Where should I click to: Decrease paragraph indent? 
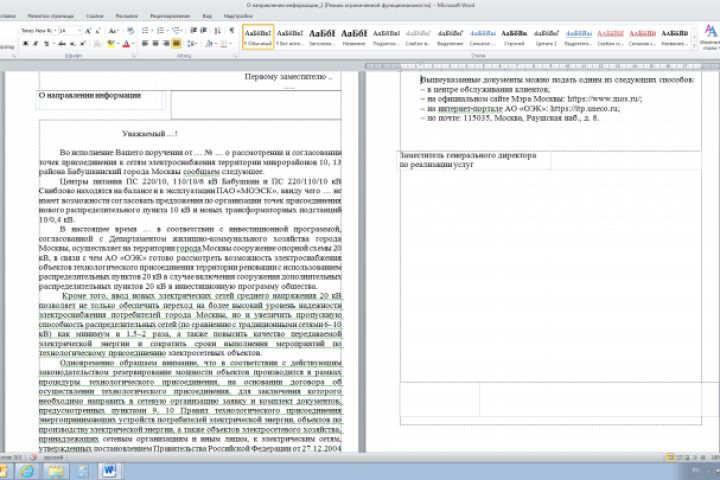click(193, 31)
